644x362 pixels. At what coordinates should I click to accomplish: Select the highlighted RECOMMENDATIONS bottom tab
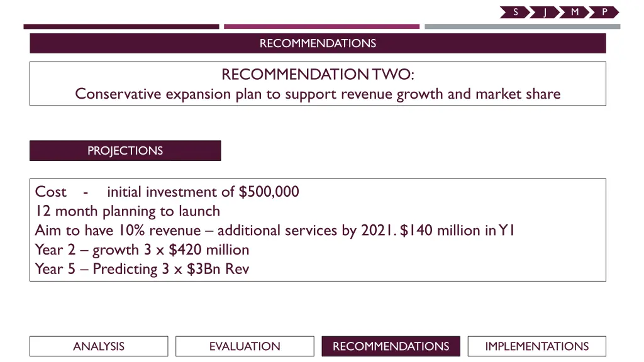391,346
